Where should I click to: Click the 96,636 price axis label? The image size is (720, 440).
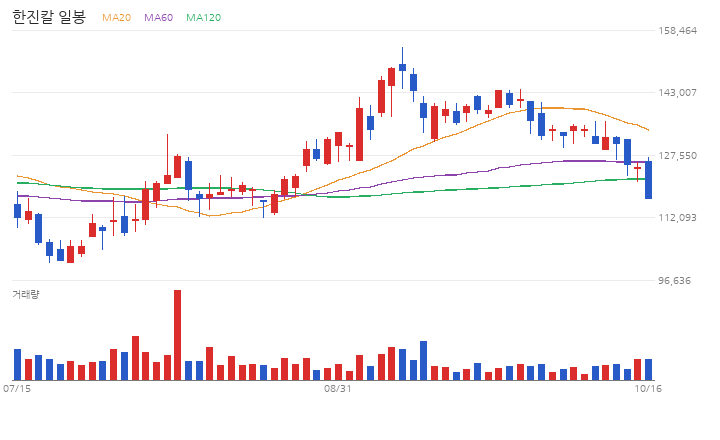coord(674,280)
